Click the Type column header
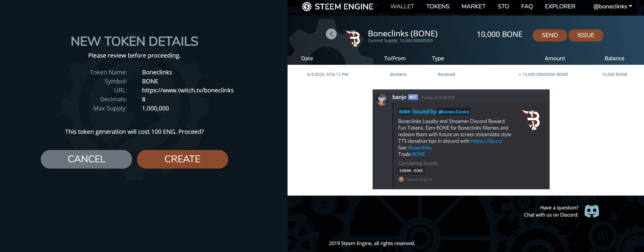This screenshot has height=252, width=644. (438, 58)
